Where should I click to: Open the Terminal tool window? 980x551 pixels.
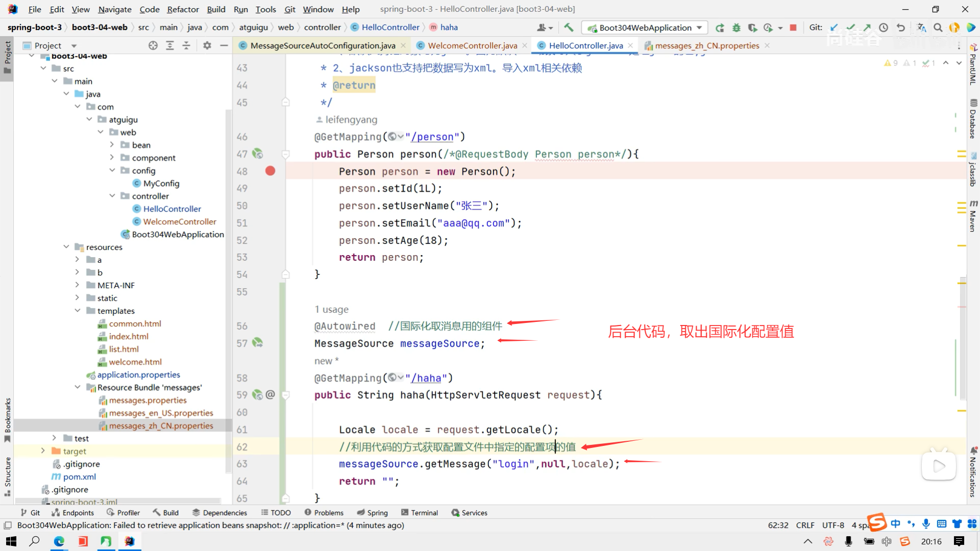[420, 513]
